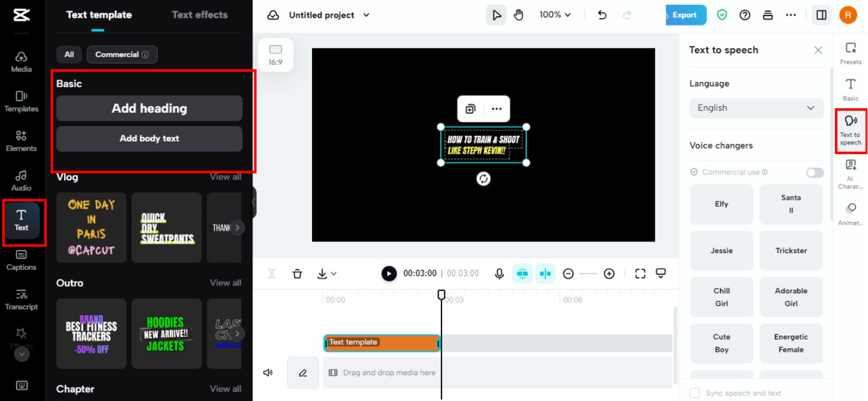Activate the microphone record voiceover icon
This screenshot has width=868, height=401.
pyautogui.click(x=499, y=273)
